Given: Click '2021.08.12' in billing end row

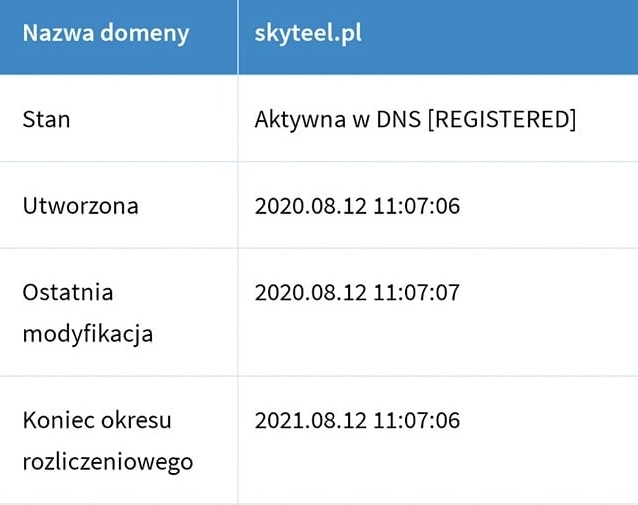Looking at the screenshot, I should [x=311, y=420].
